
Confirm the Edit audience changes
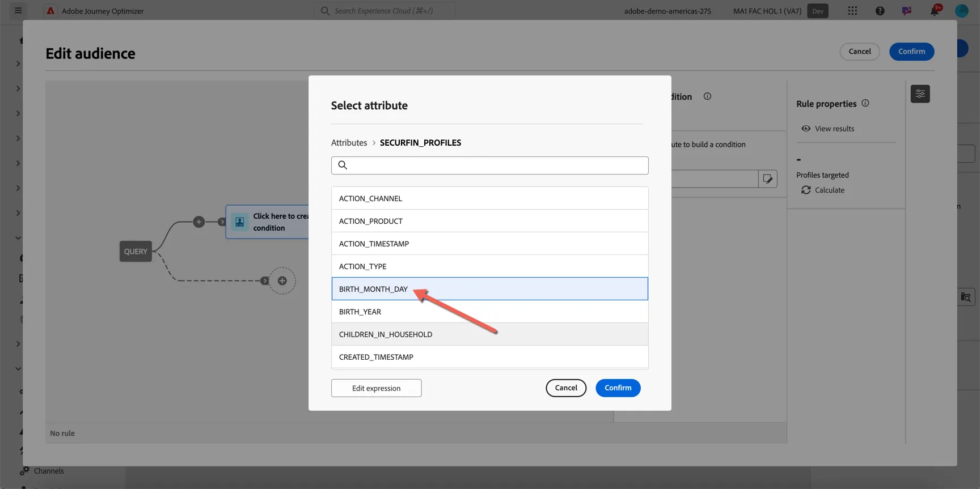tap(911, 52)
